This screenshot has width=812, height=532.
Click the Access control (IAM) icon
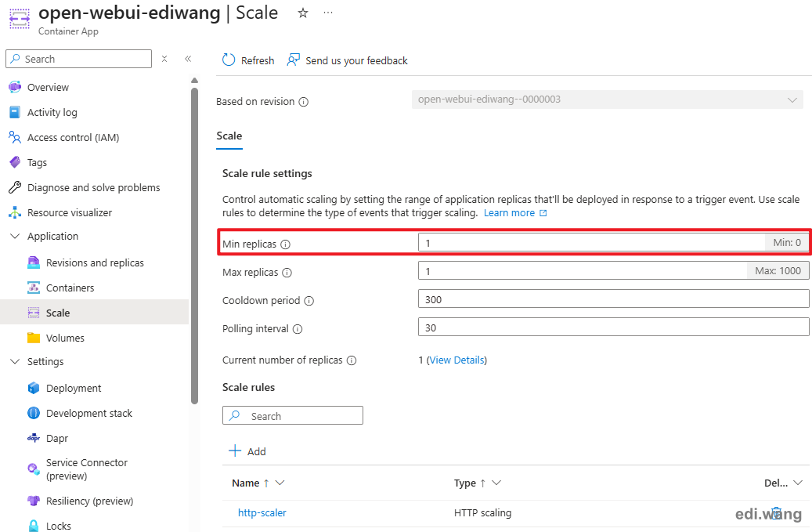click(x=15, y=137)
